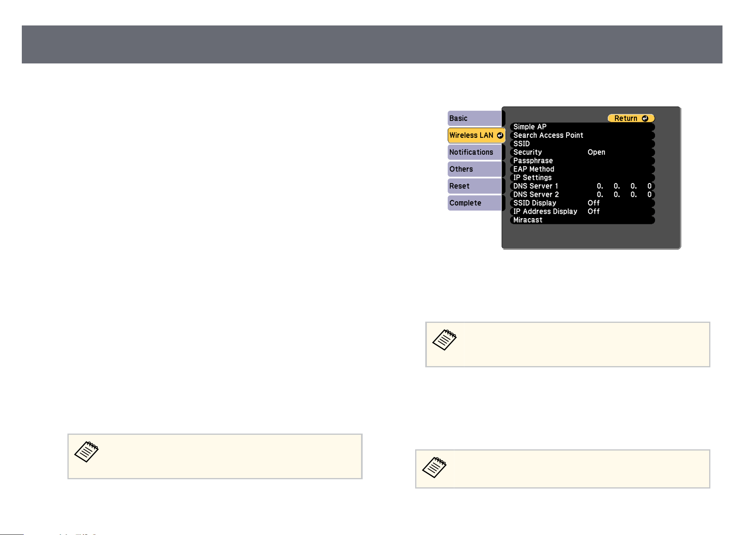Click the DNS Server 2 address value

[624, 195]
